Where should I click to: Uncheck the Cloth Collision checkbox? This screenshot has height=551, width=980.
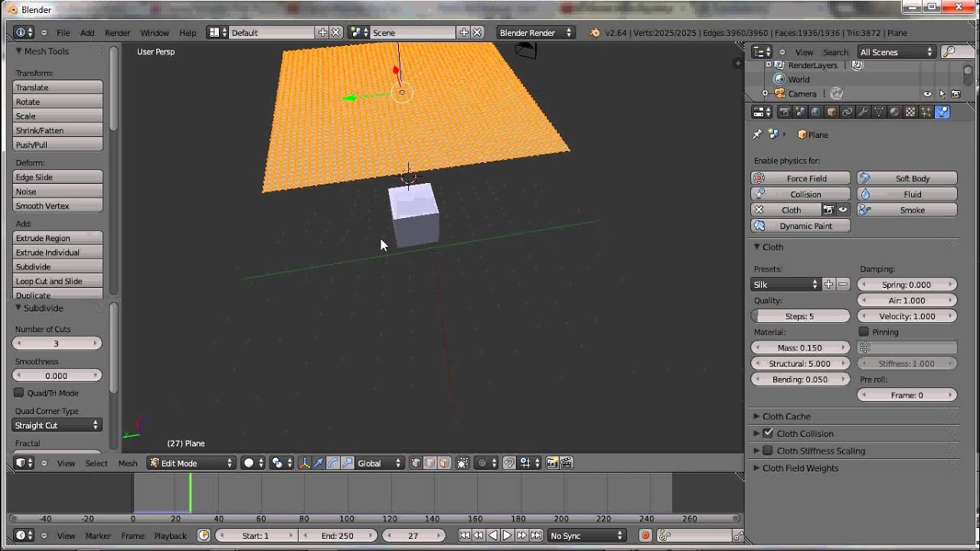pyautogui.click(x=768, y=433)
